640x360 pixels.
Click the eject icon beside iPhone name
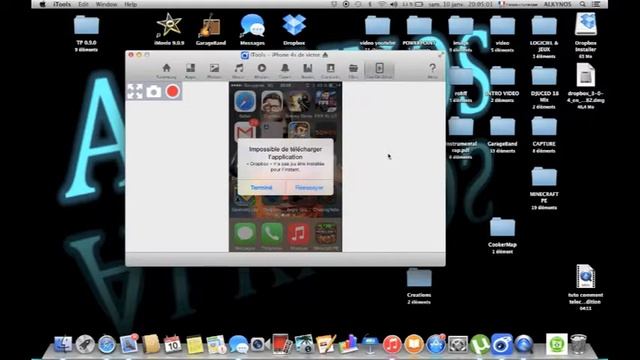click(x=325, y=55)
